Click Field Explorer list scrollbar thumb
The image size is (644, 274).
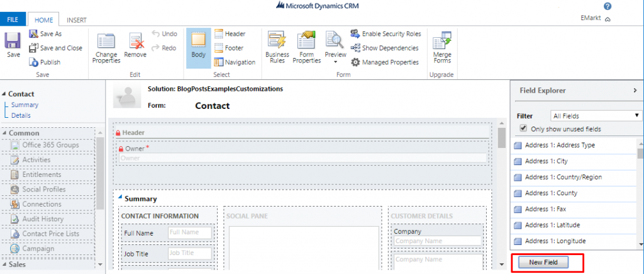click(x=640, y=153)
